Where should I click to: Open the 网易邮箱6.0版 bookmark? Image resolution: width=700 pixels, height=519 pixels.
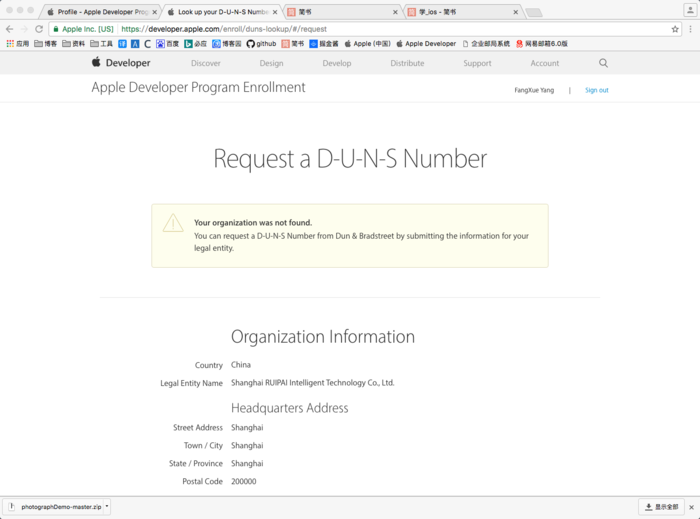(x=542, y=44)
